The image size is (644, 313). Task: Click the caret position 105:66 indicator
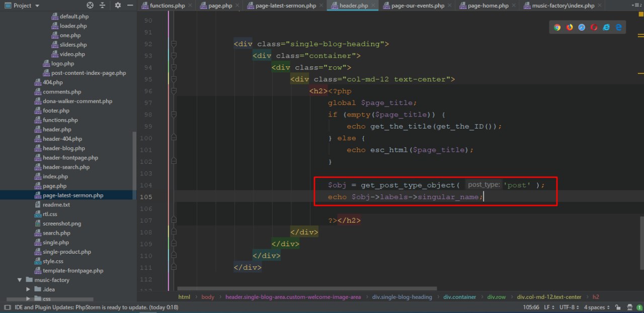point(531,307)
